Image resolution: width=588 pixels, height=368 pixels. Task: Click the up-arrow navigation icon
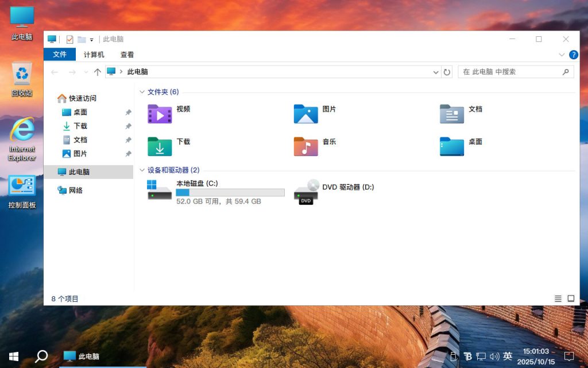pos(98,72)
